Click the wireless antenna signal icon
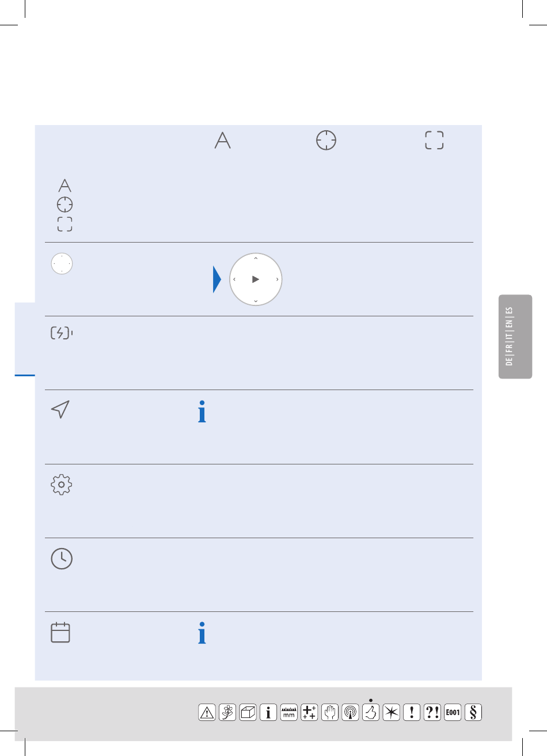 coord(350,712)
